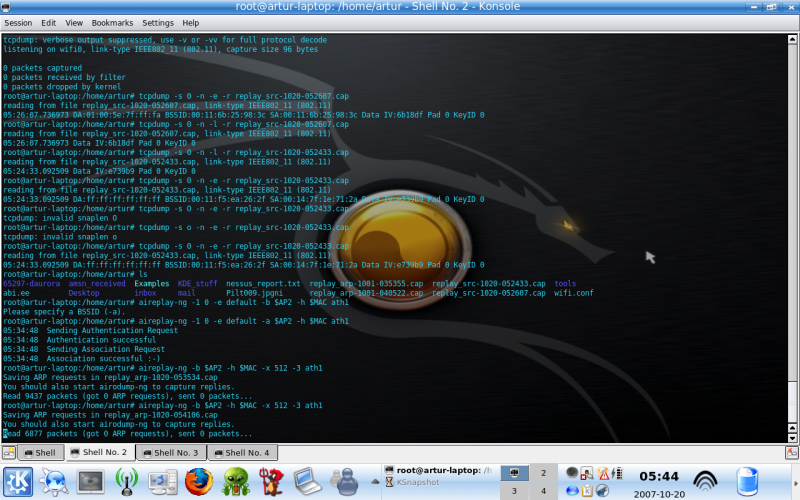Switch to the Shell No. 3 tab
The height and width of the screenshot is (500, 800).
(171, 453)
